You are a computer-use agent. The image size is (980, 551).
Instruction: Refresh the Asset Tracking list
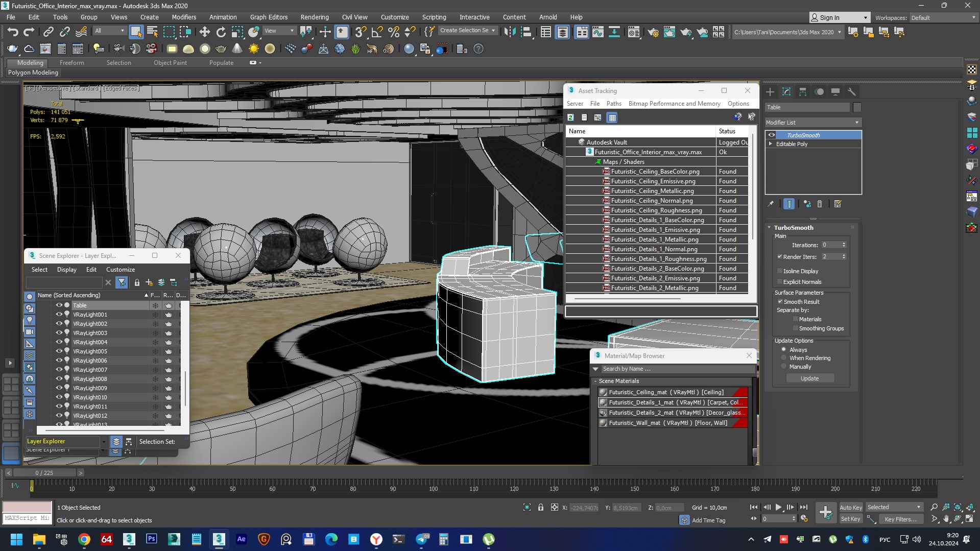[571, 117]
